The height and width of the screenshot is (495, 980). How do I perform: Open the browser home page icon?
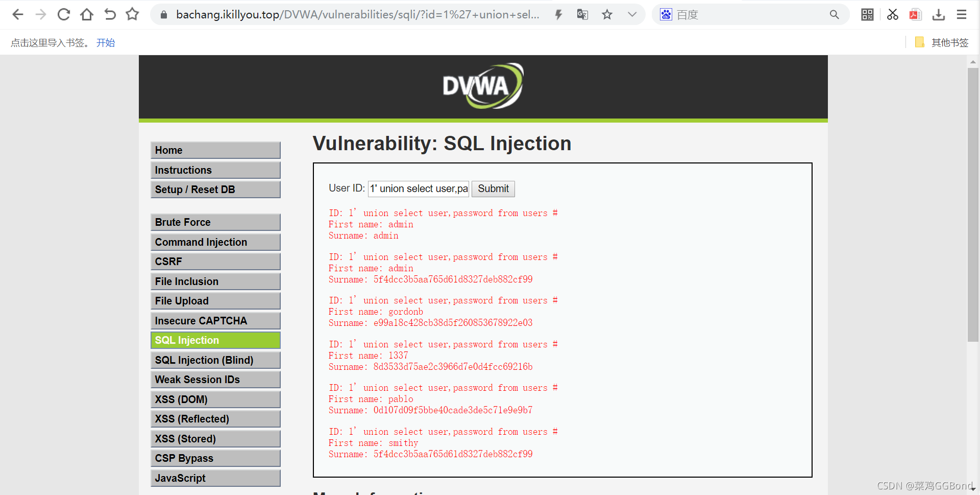click(x=87, y=14)
